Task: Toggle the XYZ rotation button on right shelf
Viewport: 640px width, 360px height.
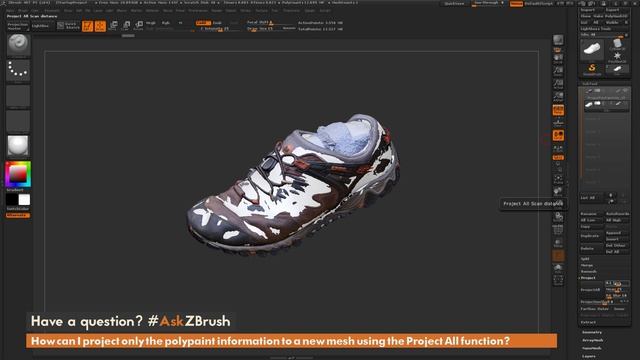Action: tap(558, 158)
